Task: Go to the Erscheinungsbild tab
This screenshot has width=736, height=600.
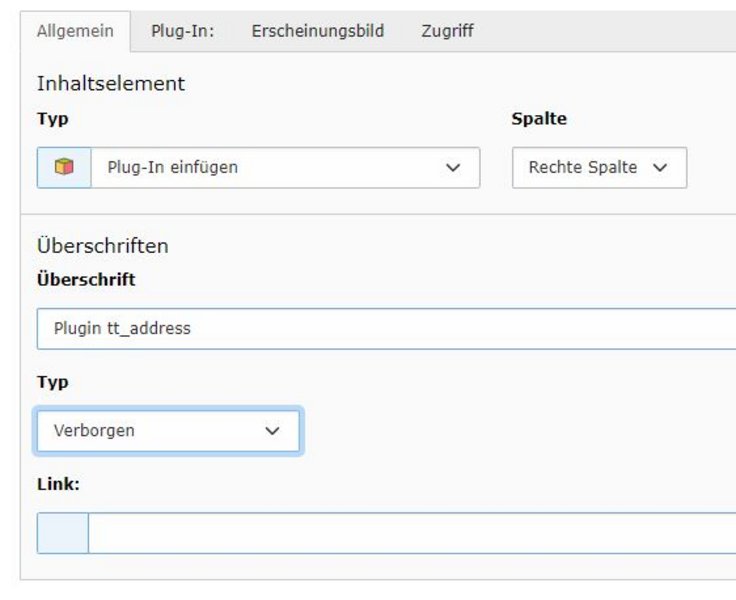Action: point(317,31)
